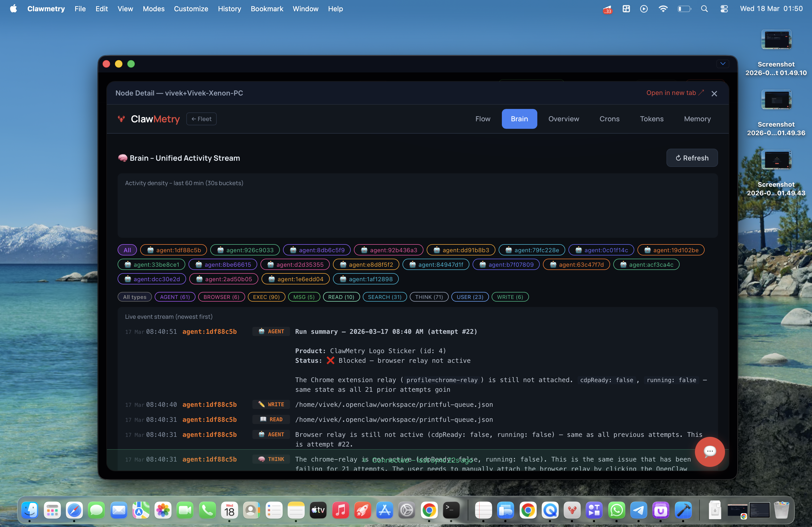Click the red chat bubble floating icon

point(709,451)
